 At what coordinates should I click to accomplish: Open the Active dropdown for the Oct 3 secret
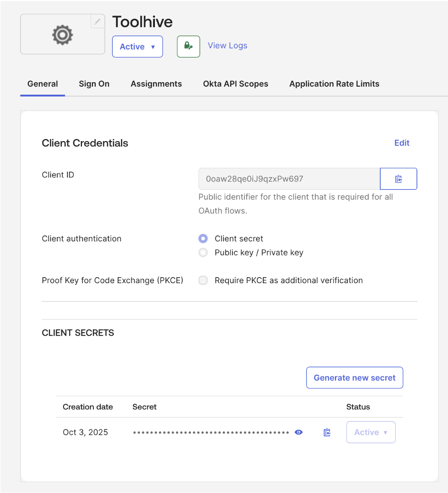[370, 432]
